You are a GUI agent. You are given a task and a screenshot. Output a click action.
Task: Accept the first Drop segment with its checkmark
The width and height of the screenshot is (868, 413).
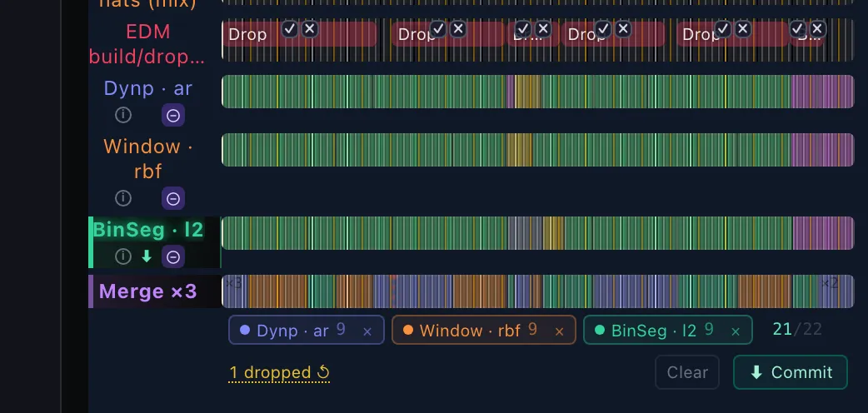coord(290,29)
